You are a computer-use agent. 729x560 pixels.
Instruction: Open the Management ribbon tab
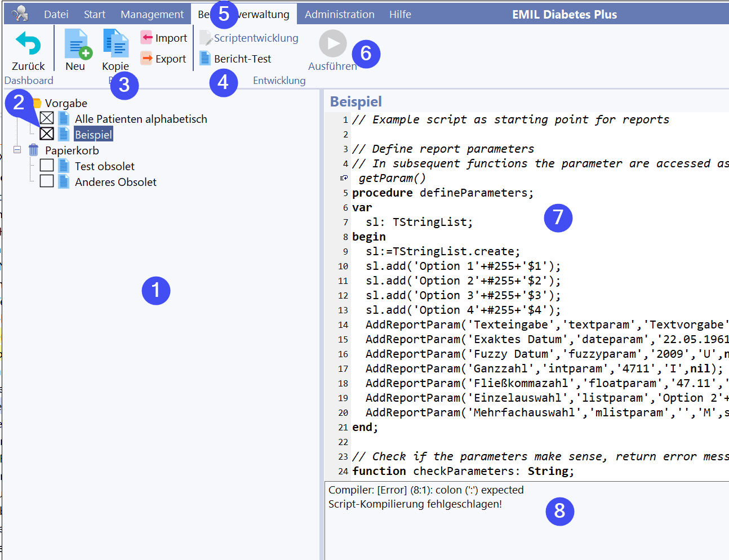point(152,14)
